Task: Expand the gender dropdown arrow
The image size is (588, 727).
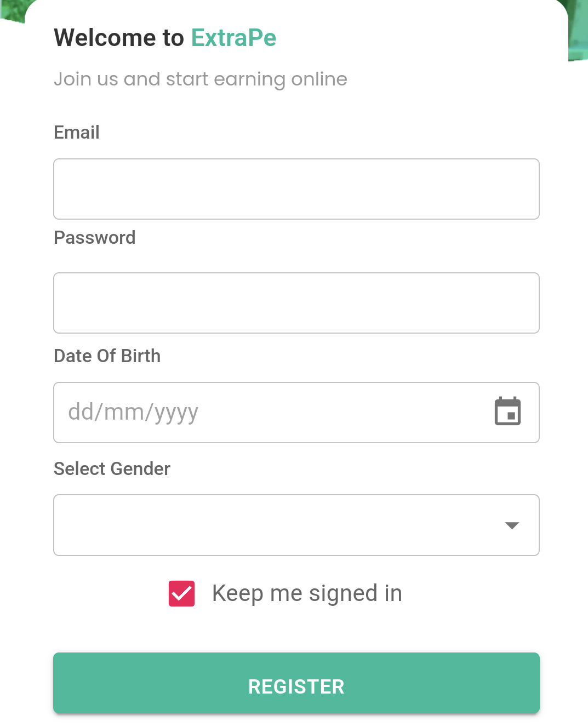Action: [x=512, y=525]
